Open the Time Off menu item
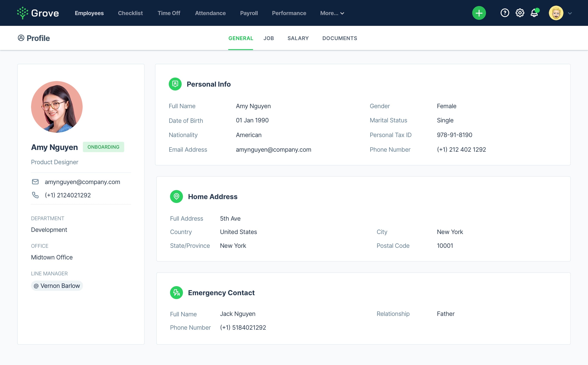Viewport: 588px width, 365px height. [x=169, y=13]
